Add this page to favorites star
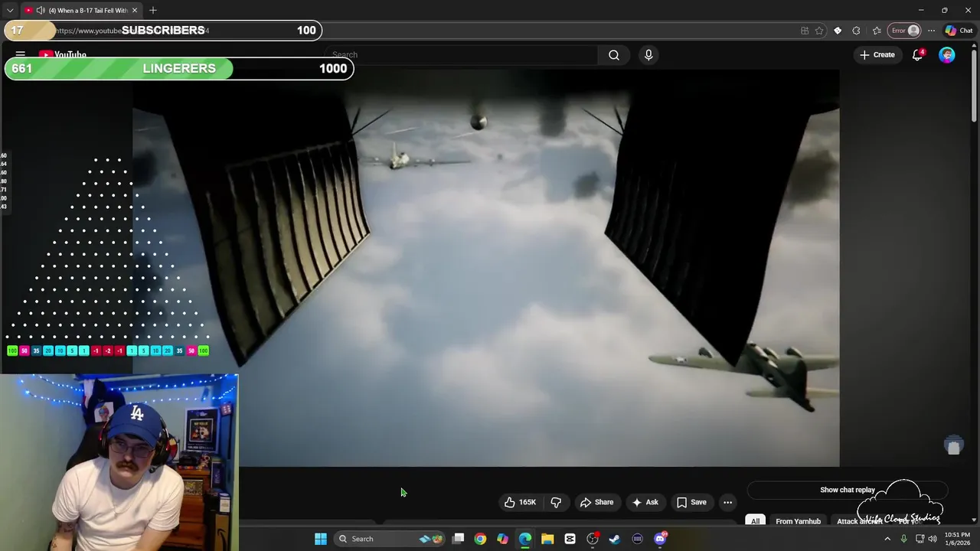Screen dimensions: 980x551 coord(819,31)
